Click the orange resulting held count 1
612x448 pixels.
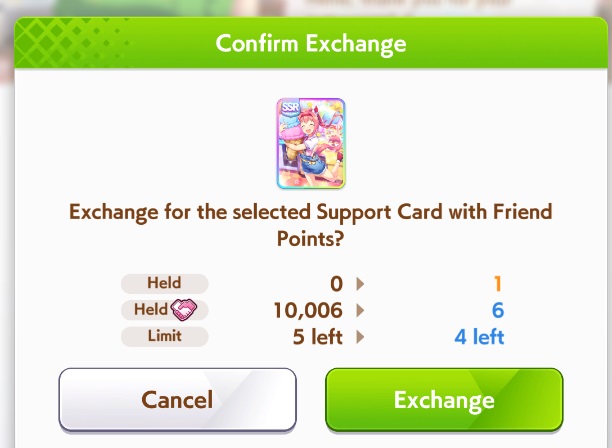[498, 284]
